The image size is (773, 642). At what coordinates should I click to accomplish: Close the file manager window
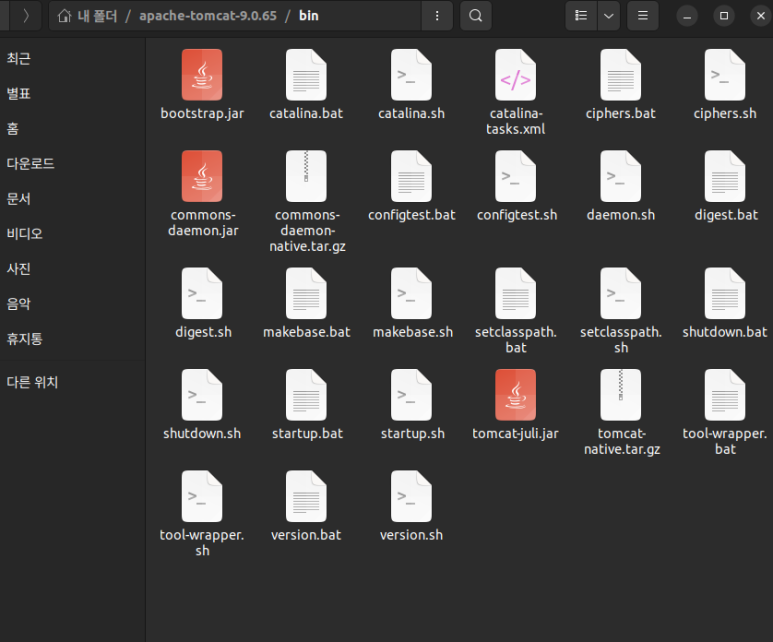pos(761,16)
